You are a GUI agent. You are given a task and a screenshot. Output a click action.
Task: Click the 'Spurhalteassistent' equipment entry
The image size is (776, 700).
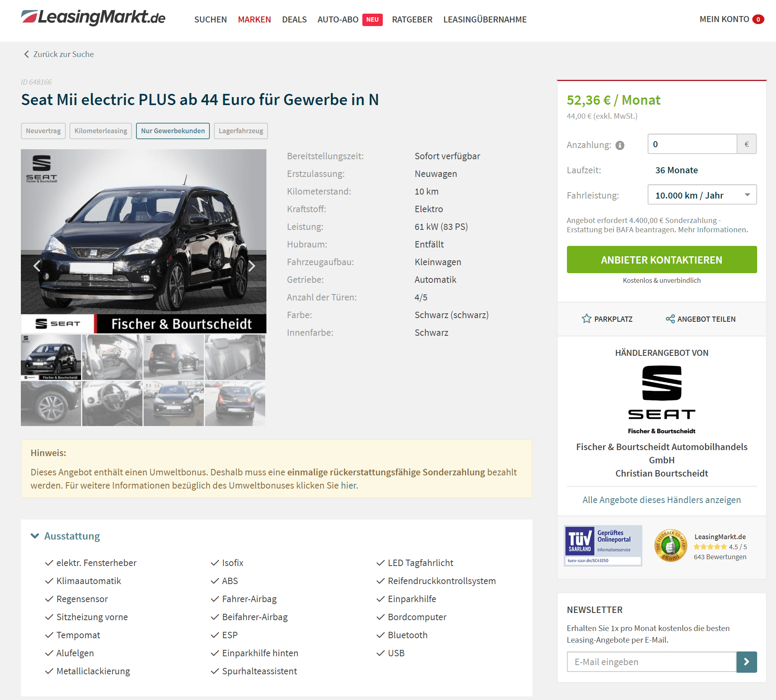[259, 671]
